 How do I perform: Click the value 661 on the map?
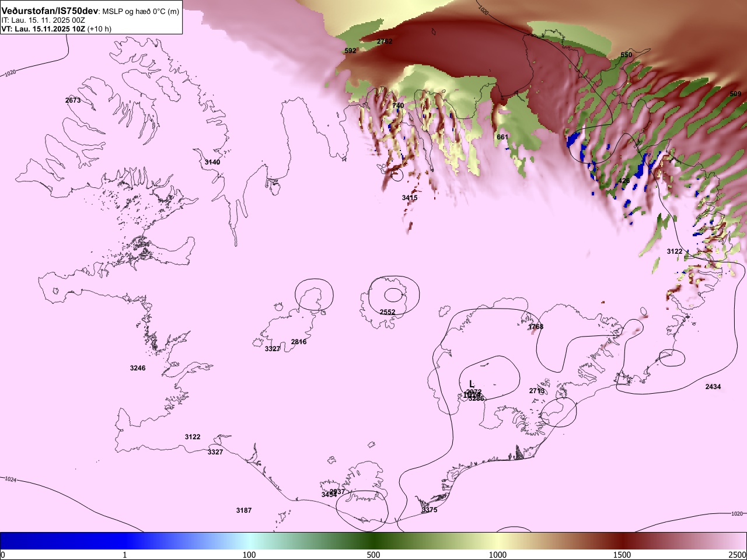[502, 137]
